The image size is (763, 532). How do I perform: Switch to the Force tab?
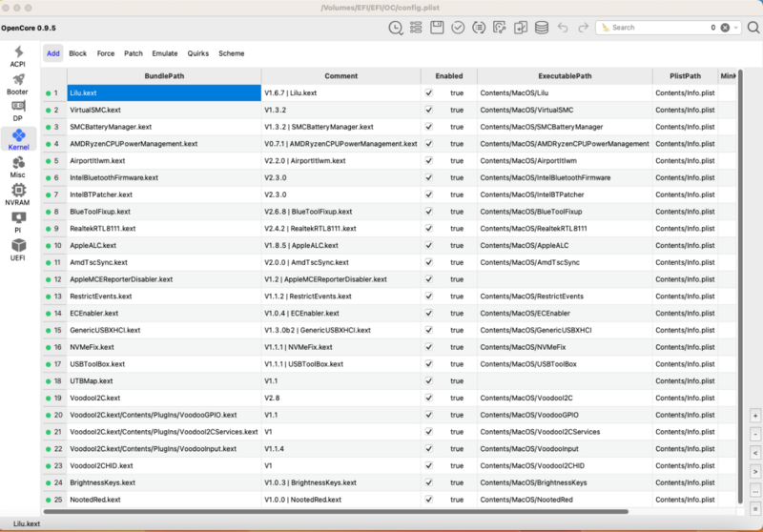106,53
